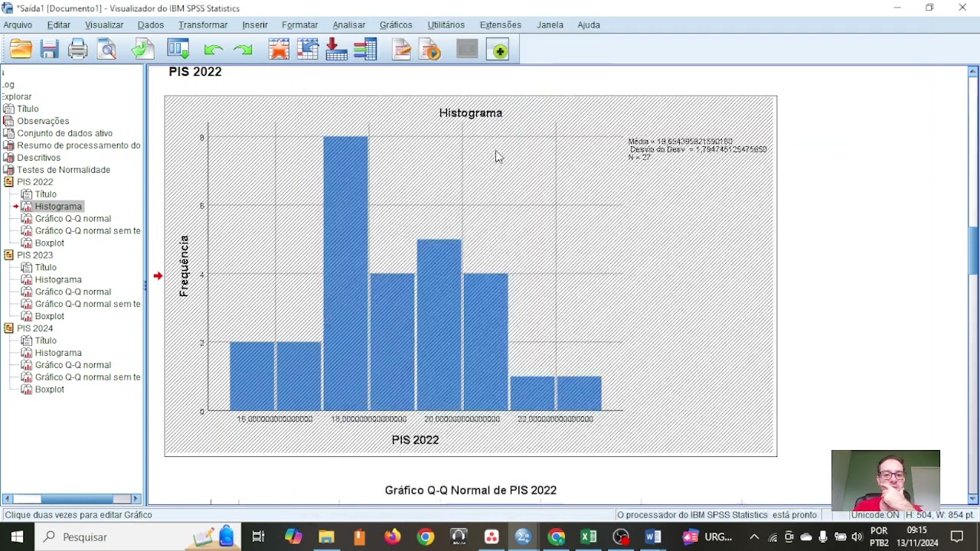Click Go to Variable red arrow icon

[336, 51]
